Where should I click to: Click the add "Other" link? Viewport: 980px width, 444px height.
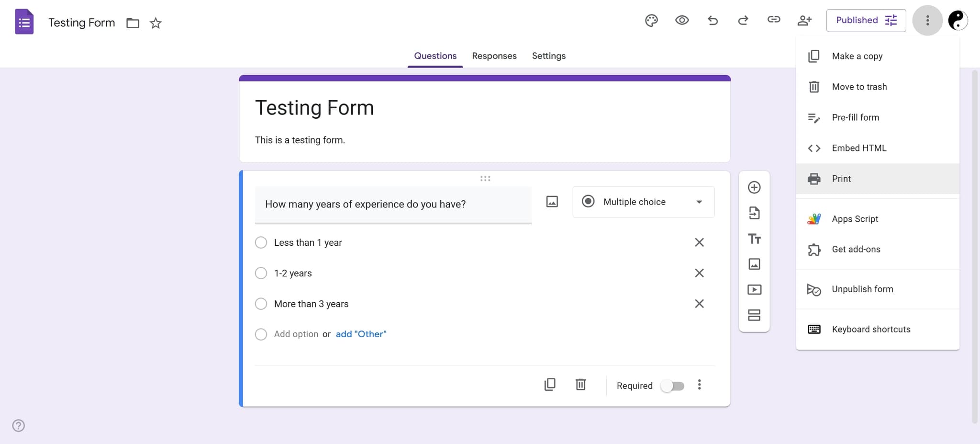[361, 334]
